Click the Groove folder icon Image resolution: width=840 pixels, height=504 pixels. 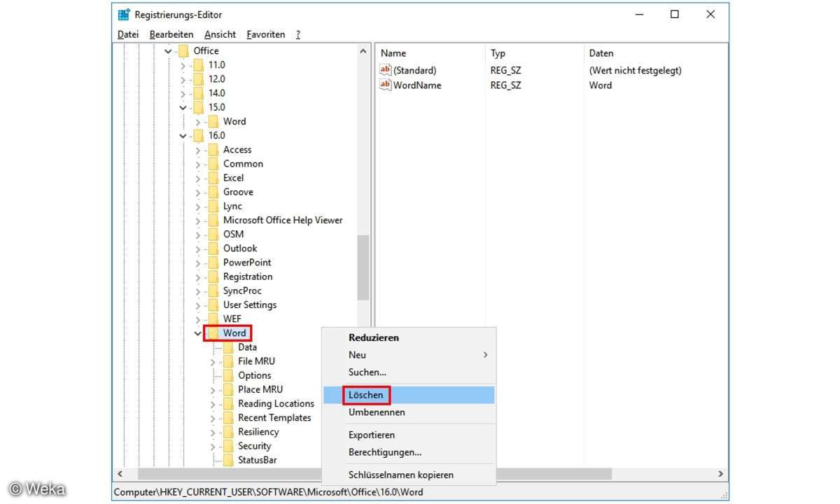[213, 192]
